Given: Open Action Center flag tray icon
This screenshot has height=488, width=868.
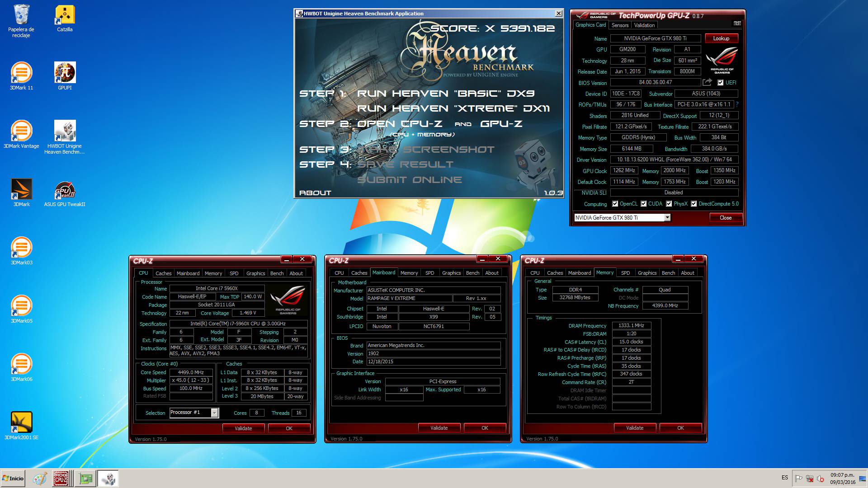Looking at the screenshot, I should point(799,479).
